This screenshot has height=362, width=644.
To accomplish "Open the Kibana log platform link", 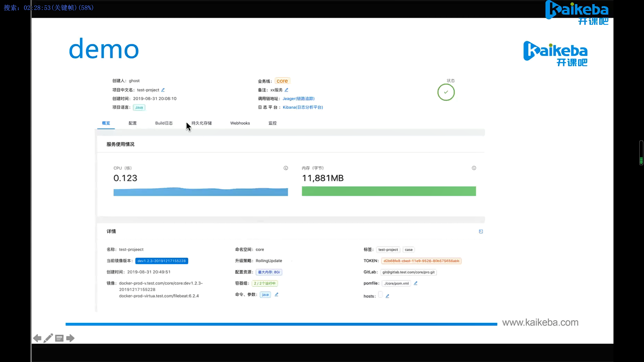I will coord(303,107).
